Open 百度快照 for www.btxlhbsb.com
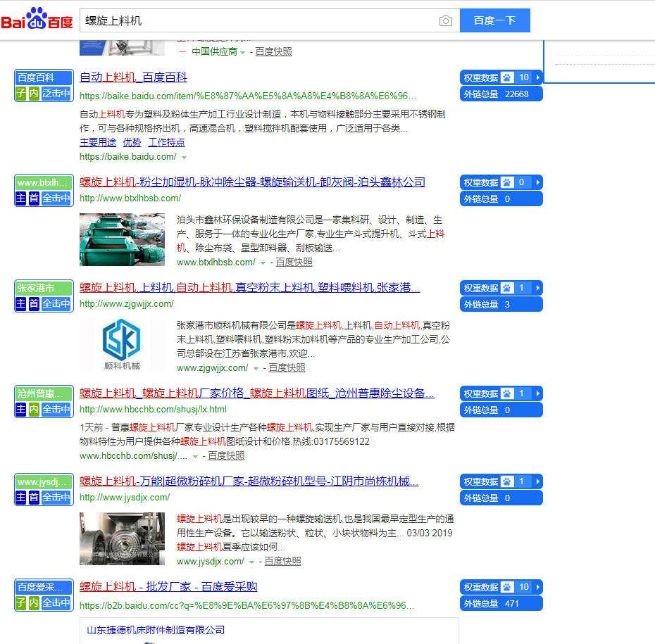Viewport: 655px width, 644px height. [x=294, y=262]
